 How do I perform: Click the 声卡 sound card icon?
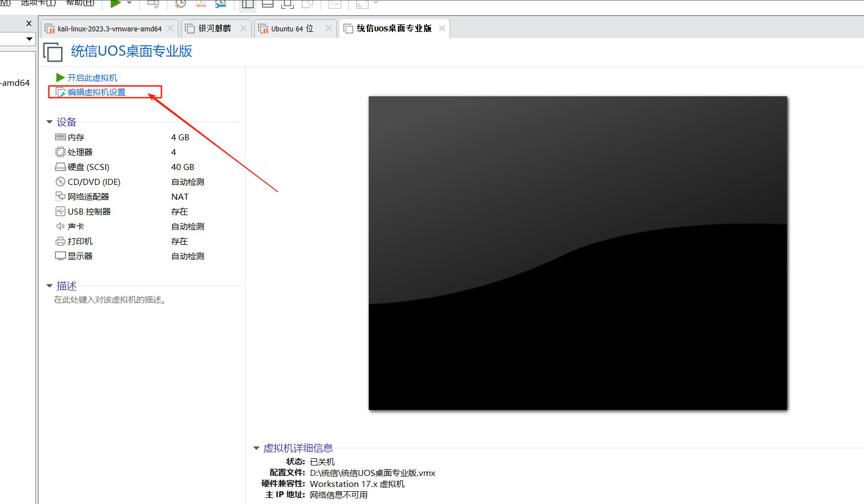pyautogui.click(x=61, y=226)
